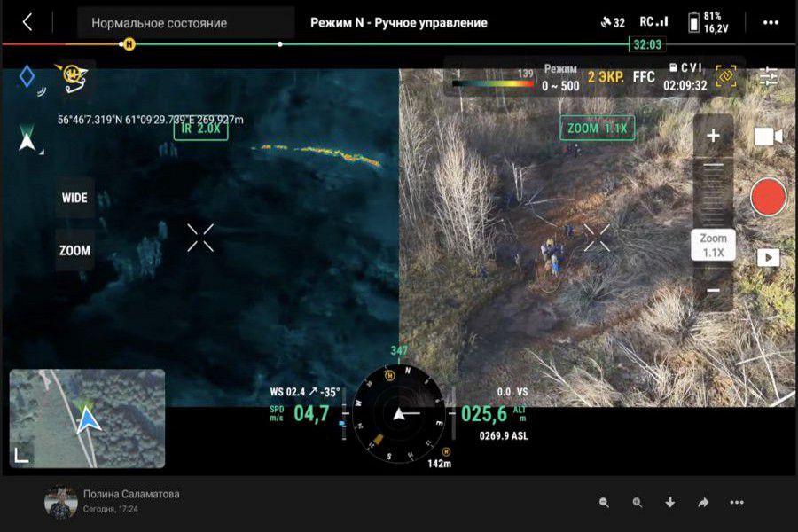The image size is (798, 532).
Task: Expand the Нормальное состояние status panel
Action: coord(185,23)
